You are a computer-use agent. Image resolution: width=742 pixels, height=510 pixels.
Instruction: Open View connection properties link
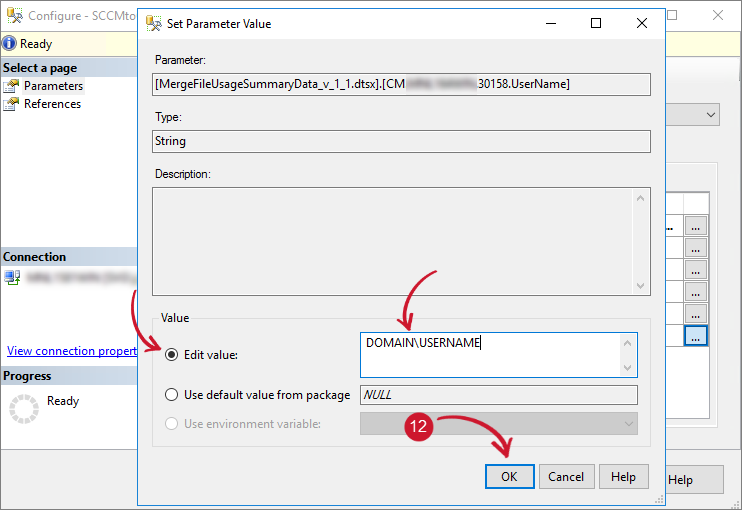(72, 351)
